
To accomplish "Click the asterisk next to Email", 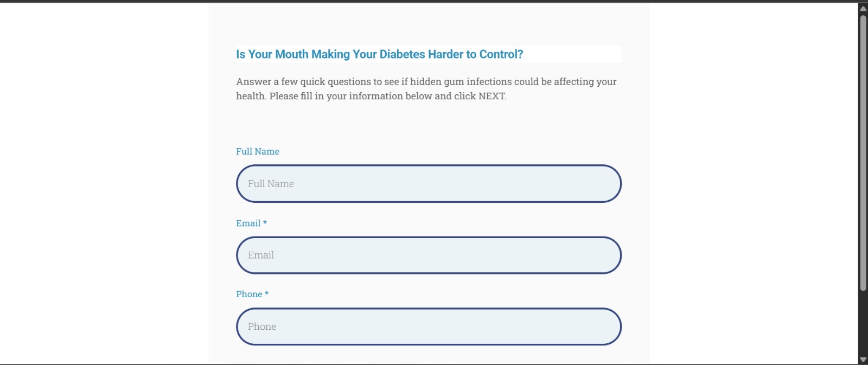I will 265,223.
